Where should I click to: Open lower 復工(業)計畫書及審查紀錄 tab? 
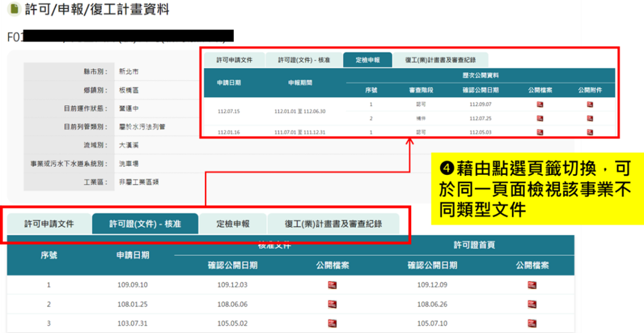click(333, 224)
